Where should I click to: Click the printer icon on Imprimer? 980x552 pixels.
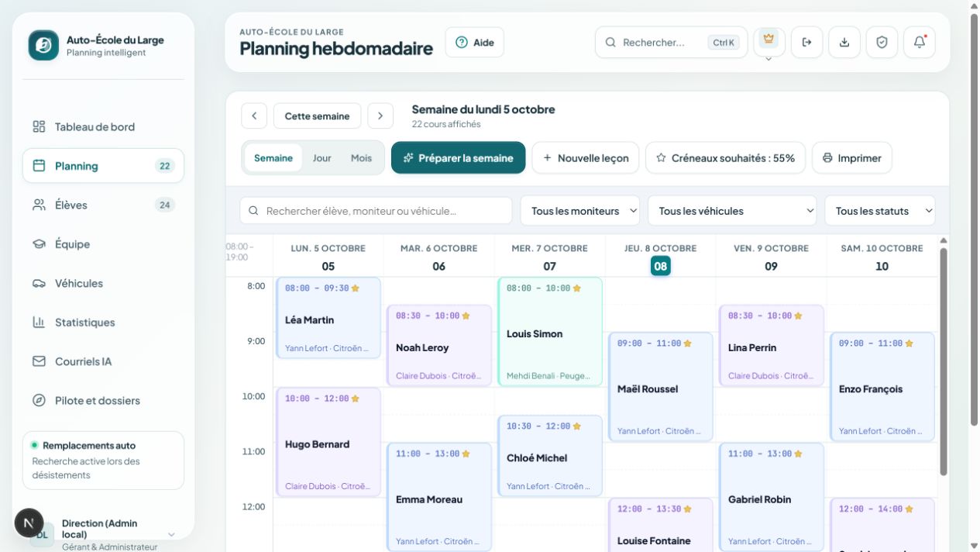coord(827,158)
